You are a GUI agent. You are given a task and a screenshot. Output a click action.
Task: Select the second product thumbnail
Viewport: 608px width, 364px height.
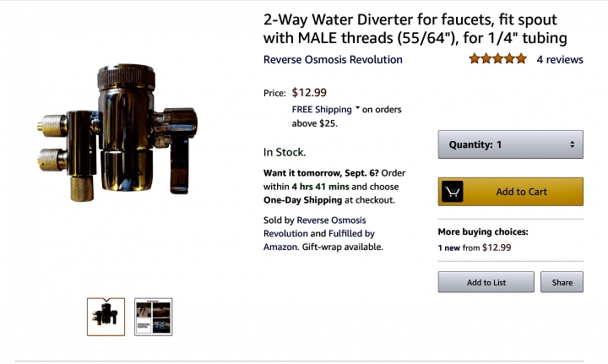(x=154, y=317)
